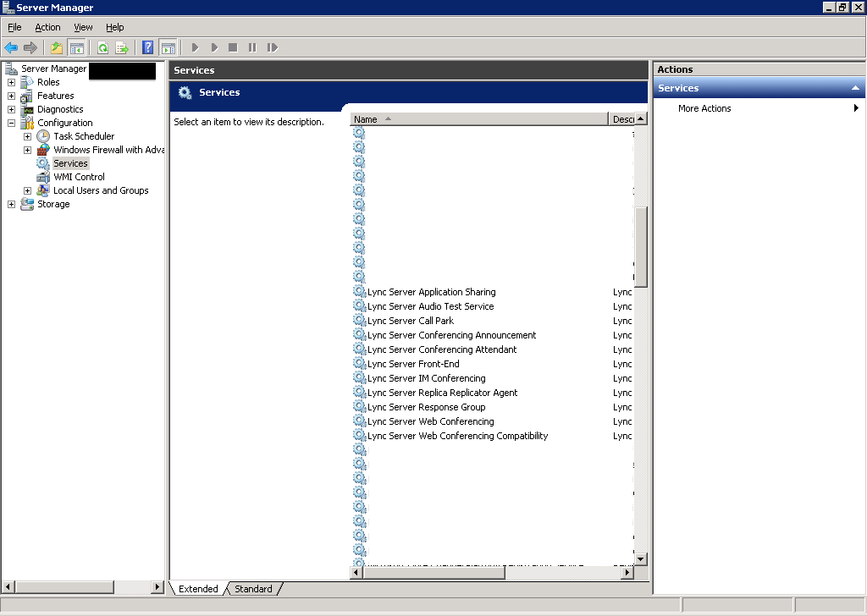This screenshot has width=867, height=616.
Task: Expand the Task Scheduler node
Action: coord(27,136)
